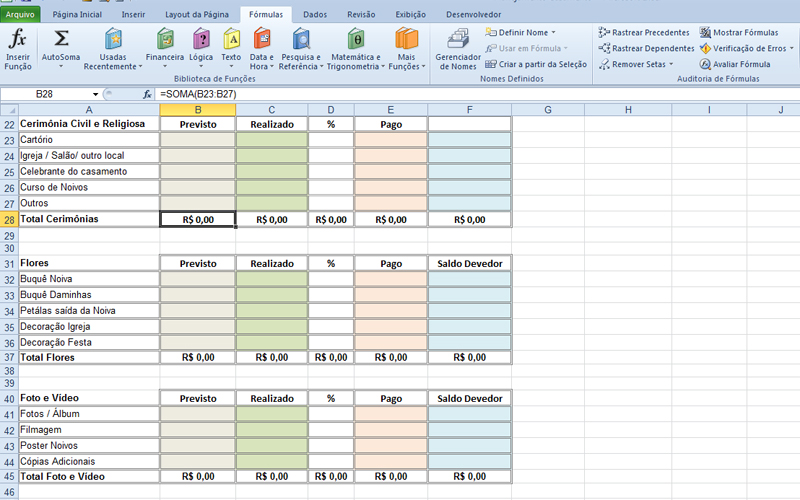Screen dimensions: 800x500
Task: Open the Name Box dropdown arrow
Action: 96,94
